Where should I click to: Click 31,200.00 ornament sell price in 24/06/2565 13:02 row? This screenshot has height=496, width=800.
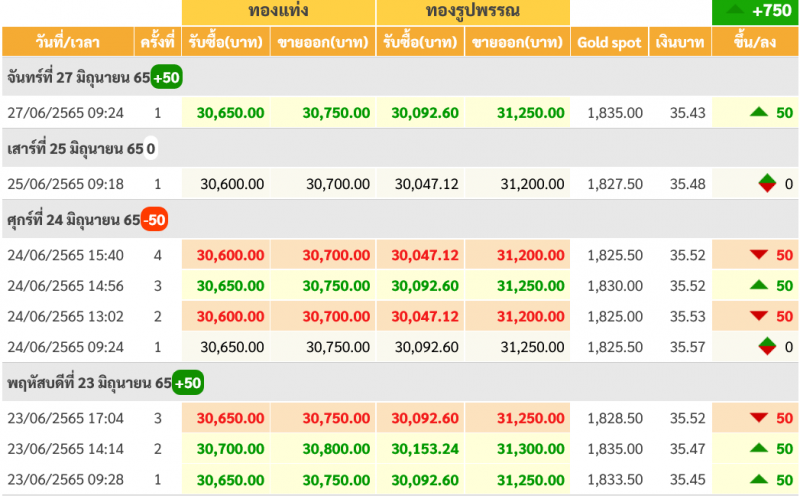[531, 316]
